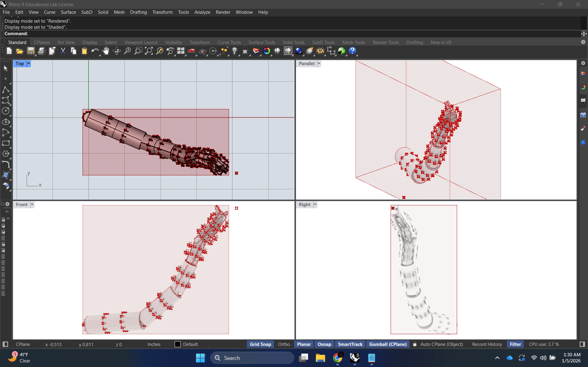Viewport: 588px width, 367px height.
Task: Click the Save file icon
Action: point(31,51)
